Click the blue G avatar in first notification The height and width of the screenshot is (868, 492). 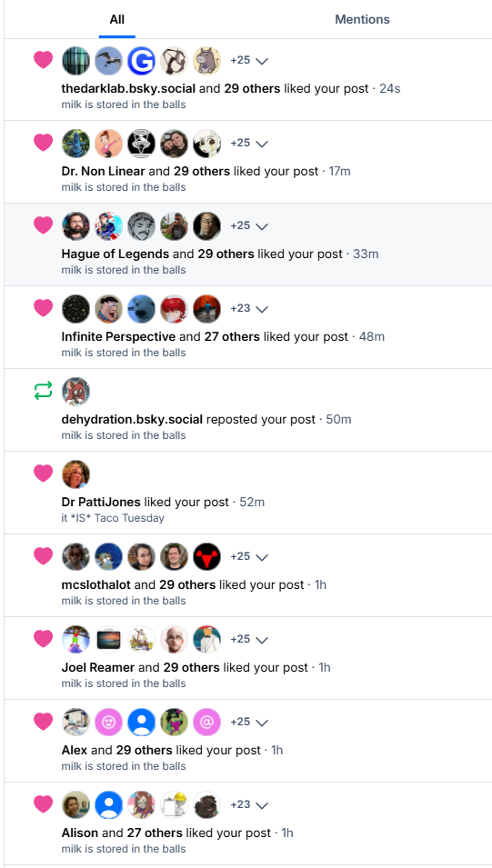pos(141,60)
